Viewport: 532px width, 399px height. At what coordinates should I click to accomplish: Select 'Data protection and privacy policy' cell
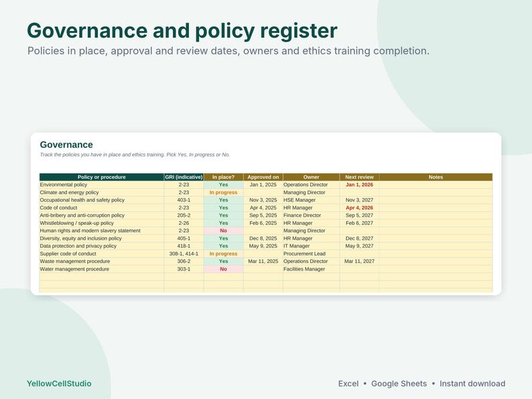[102, 246]
